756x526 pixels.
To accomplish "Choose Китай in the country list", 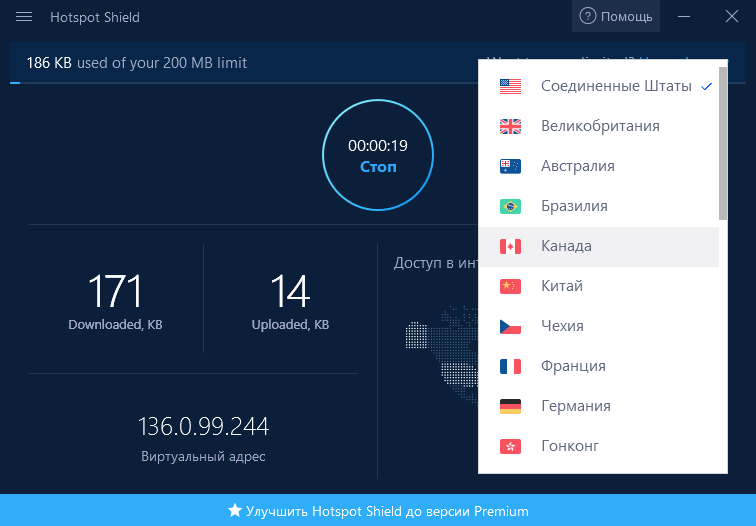I will (598, 286).
